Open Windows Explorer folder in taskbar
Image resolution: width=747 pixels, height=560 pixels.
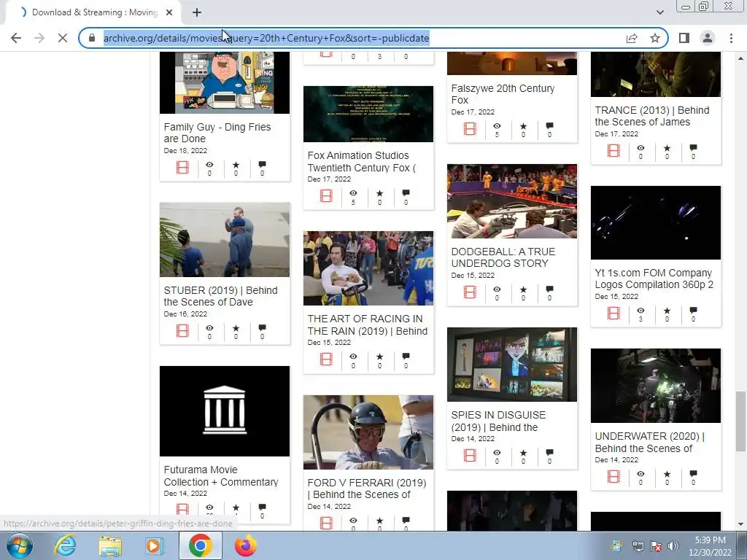(110, 546)
